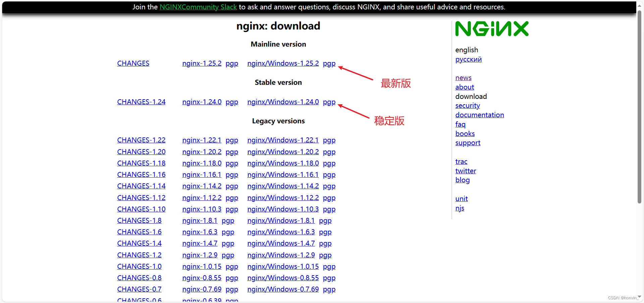Image resolution: width=644 pixels, height=303 pixels.
Task: Open the twitter link
Action: [466, 171]
